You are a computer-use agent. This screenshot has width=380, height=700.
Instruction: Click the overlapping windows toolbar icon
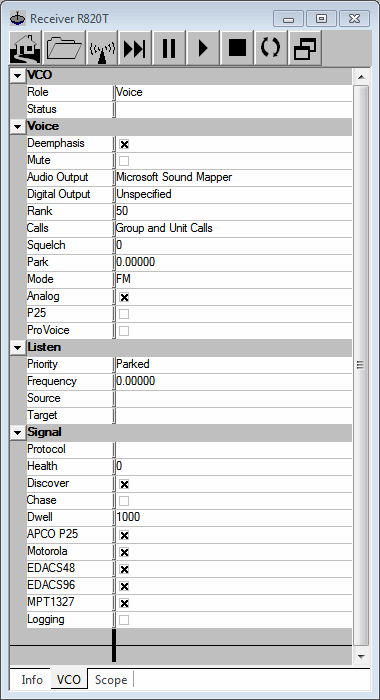(x=305, y=48)
